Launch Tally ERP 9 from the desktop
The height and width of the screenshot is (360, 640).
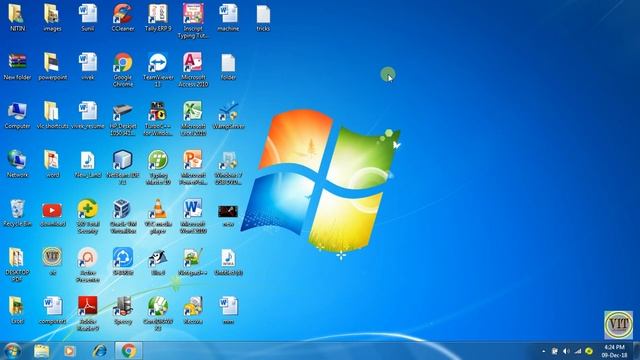point(158,17)
